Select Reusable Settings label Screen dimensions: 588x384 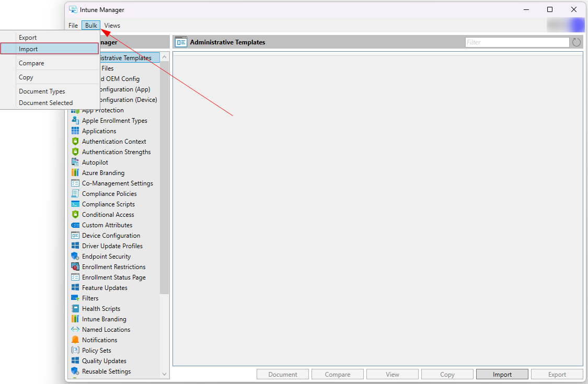107,371
